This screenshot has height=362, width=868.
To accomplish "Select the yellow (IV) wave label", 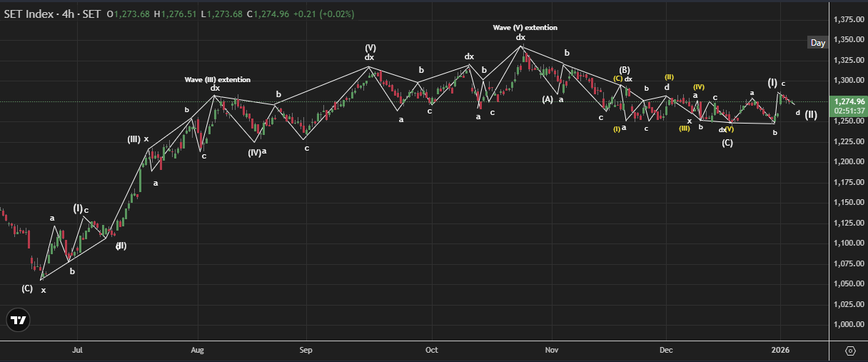I will click(699, 87).
